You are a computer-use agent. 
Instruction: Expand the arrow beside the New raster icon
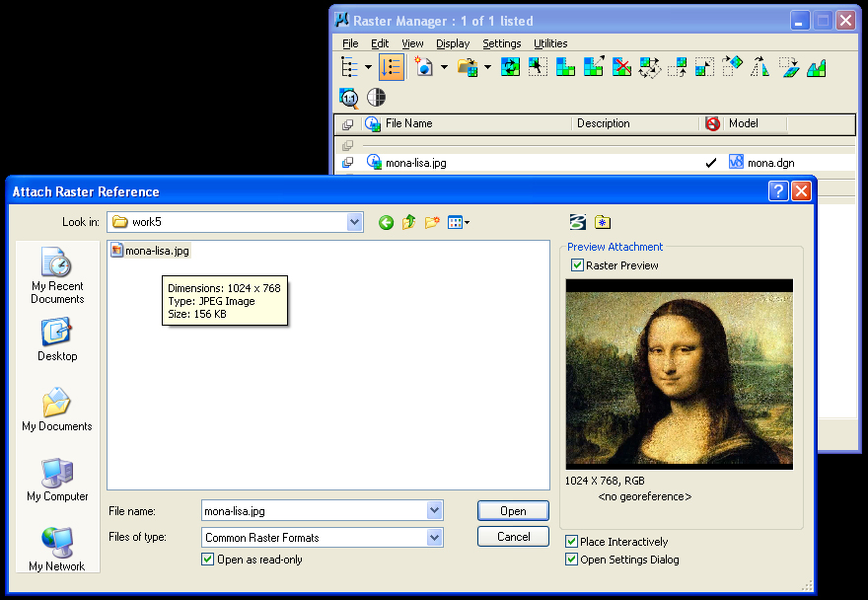(x=444, y=67)
